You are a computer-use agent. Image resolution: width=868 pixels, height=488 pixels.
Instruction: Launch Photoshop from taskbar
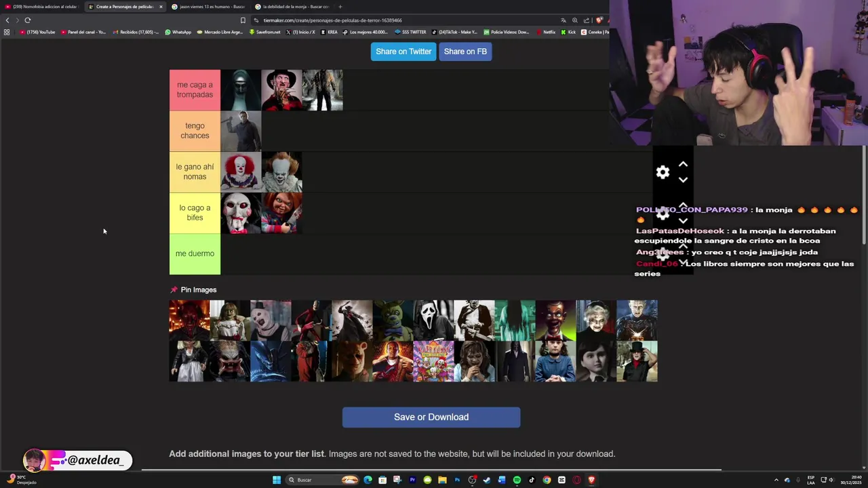coord(457,480)
